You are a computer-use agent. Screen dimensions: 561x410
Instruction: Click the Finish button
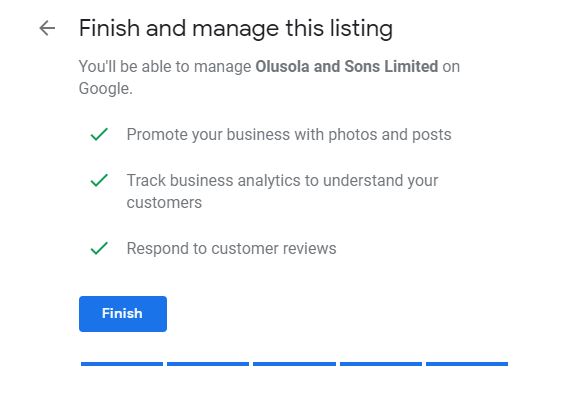[x=123, y=314]
